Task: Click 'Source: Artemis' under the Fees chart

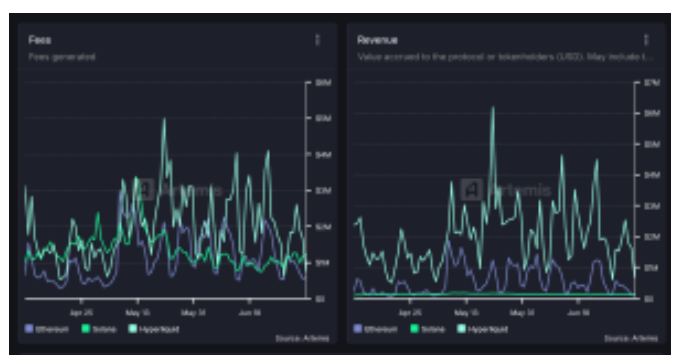Action: pyautogui.click(x=302, y=338)
